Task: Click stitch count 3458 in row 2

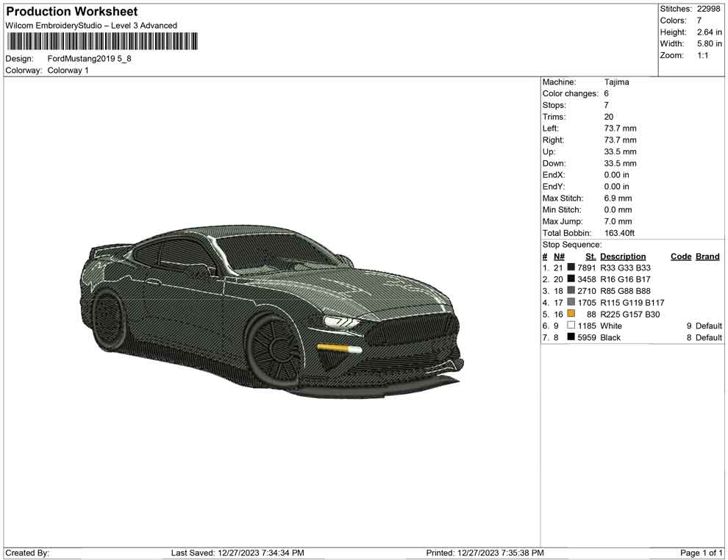Action: (x=586, y=279)
